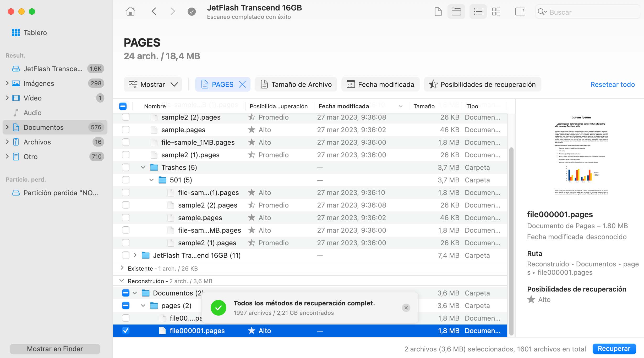The width and height of the screenshot is (644, 358).
Task: Go to the home screen icon
Action: pos(130,12)
